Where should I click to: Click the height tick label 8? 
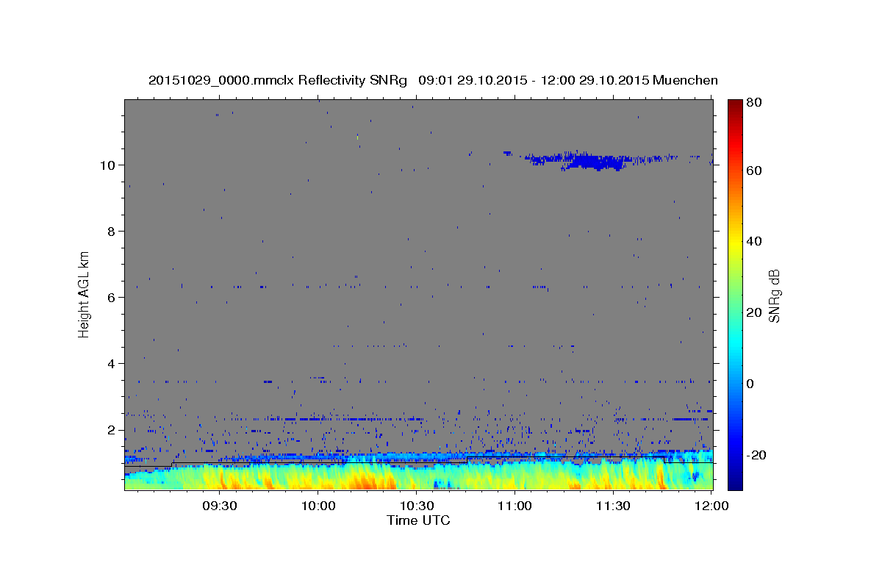pos(112,231)
